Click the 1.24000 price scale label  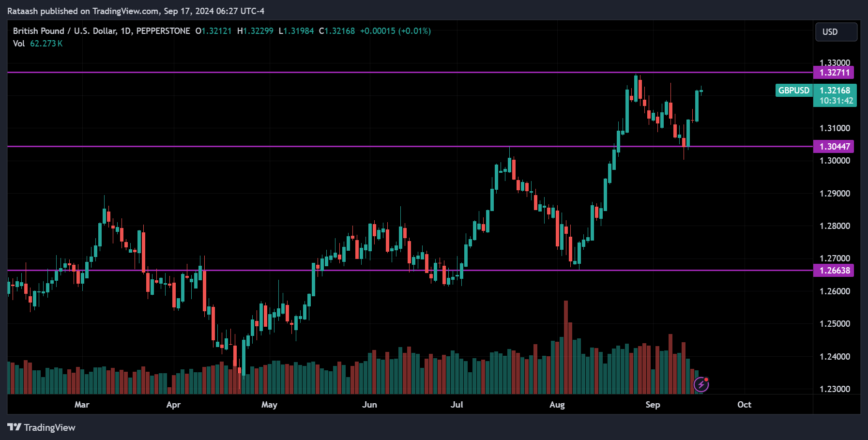click(x=835, y=357)
